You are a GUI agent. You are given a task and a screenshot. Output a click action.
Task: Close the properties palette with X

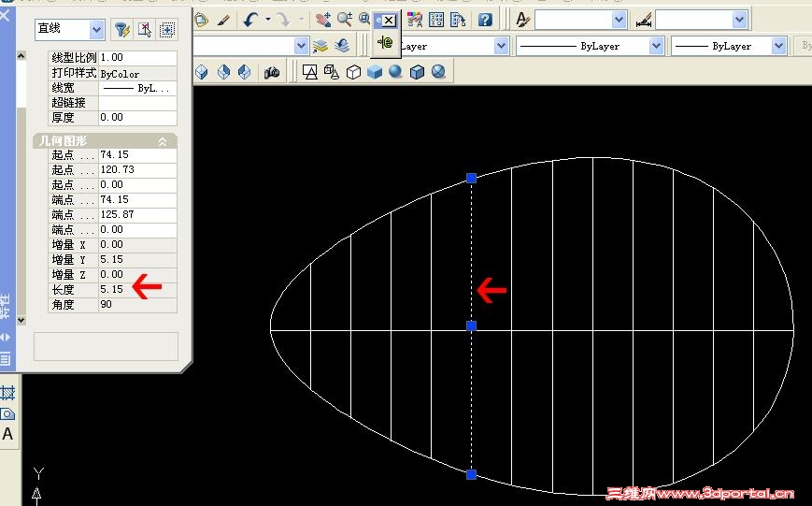4,15
